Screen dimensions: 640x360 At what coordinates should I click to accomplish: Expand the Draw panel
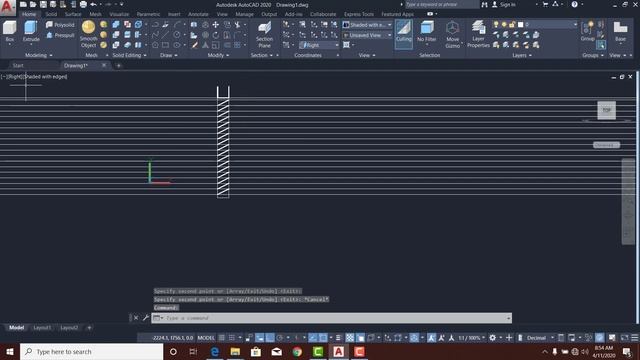pos(169,55)
